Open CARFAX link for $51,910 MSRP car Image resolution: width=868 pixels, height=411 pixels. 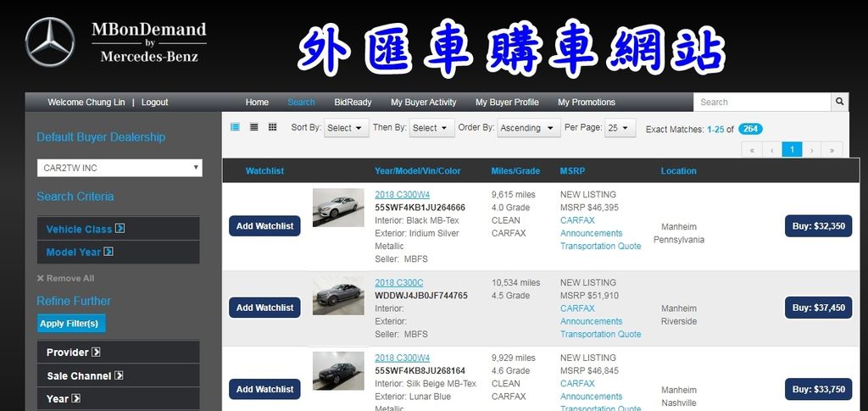point(576,308)
